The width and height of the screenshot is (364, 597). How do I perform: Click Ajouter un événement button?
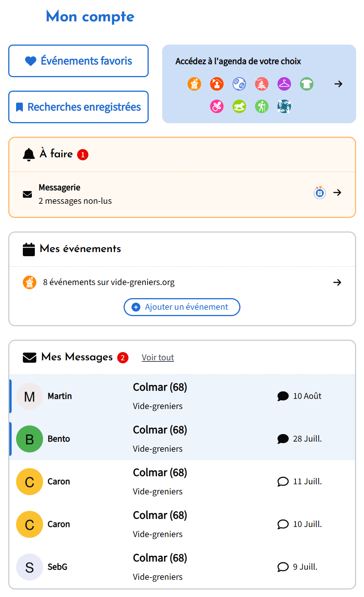point(182,307)
